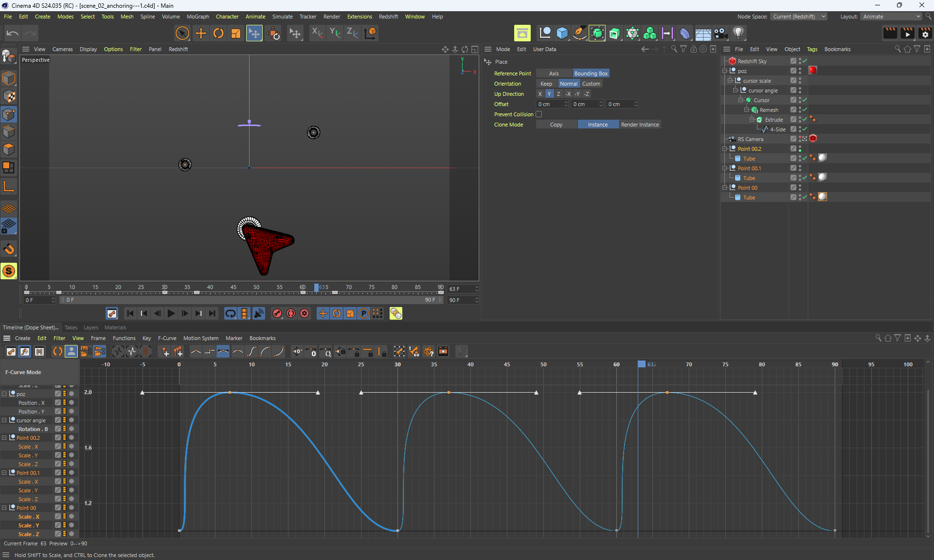Image resolution: width=934 pixels, height=560 pixels.
Task: Switch to the Materials tab
Action: [115, 327]
